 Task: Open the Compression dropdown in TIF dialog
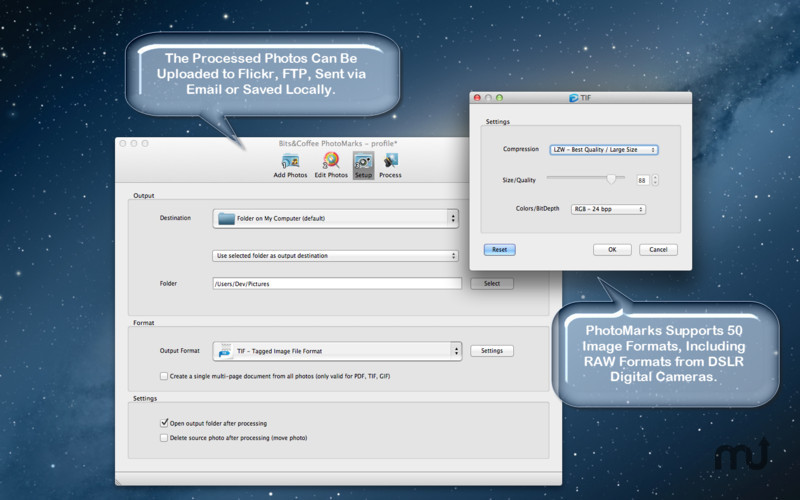coord(604,149)
